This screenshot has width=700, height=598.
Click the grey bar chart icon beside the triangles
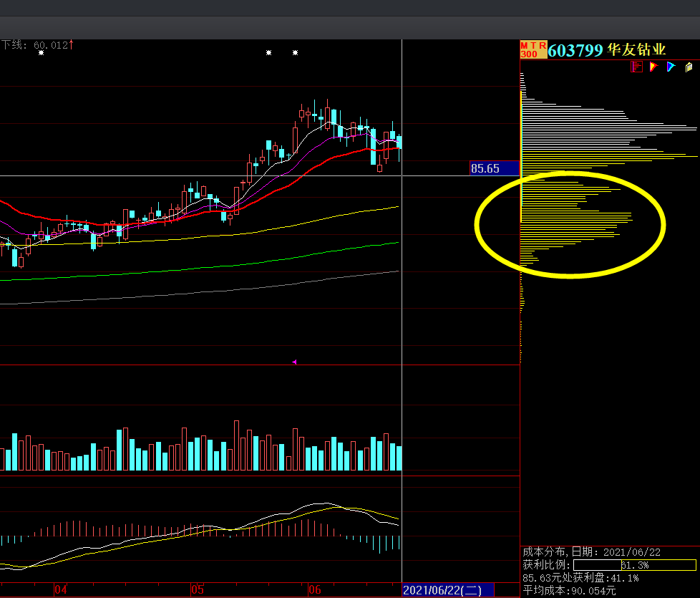pyautogui.click(x=689, y=67)
